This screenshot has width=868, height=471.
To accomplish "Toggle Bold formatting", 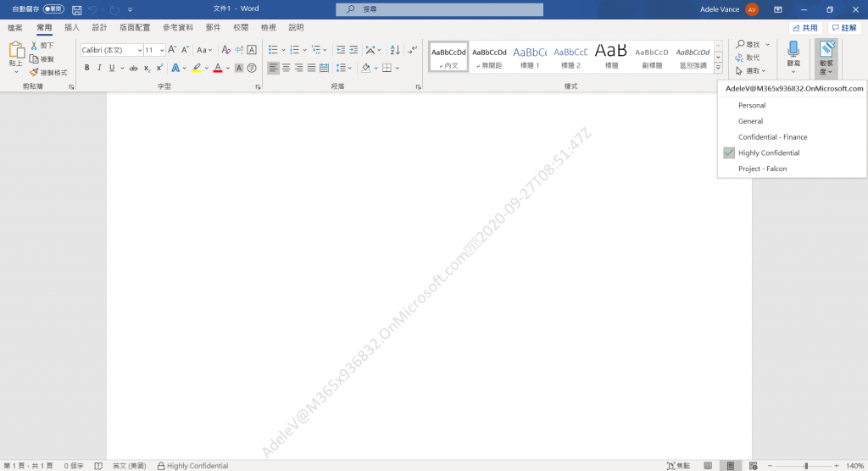I will point(87,68).
